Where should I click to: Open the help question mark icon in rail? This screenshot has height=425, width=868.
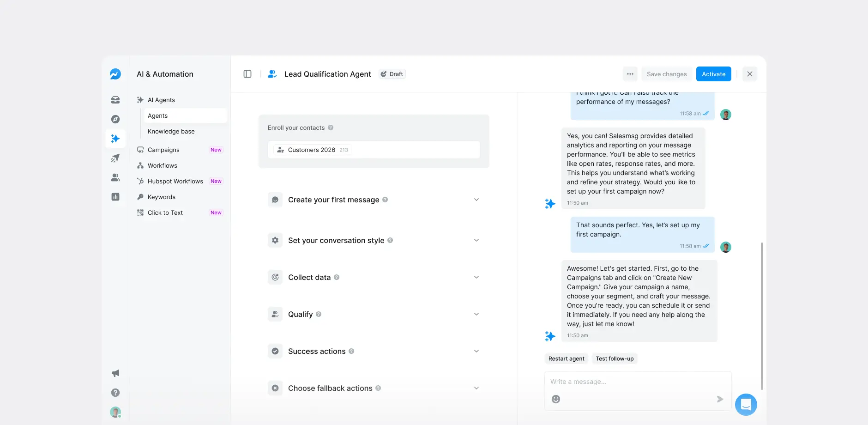click(115, 393)
